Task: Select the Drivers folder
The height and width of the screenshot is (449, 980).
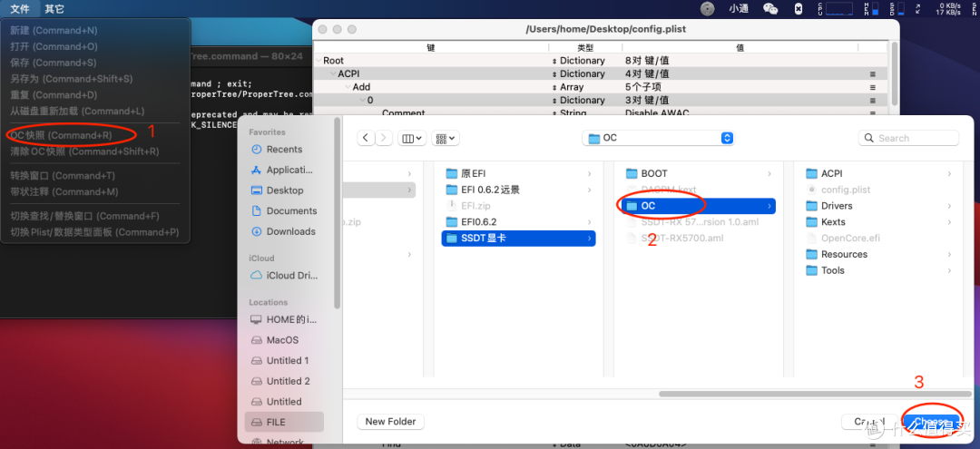Action: click(879, 206)
